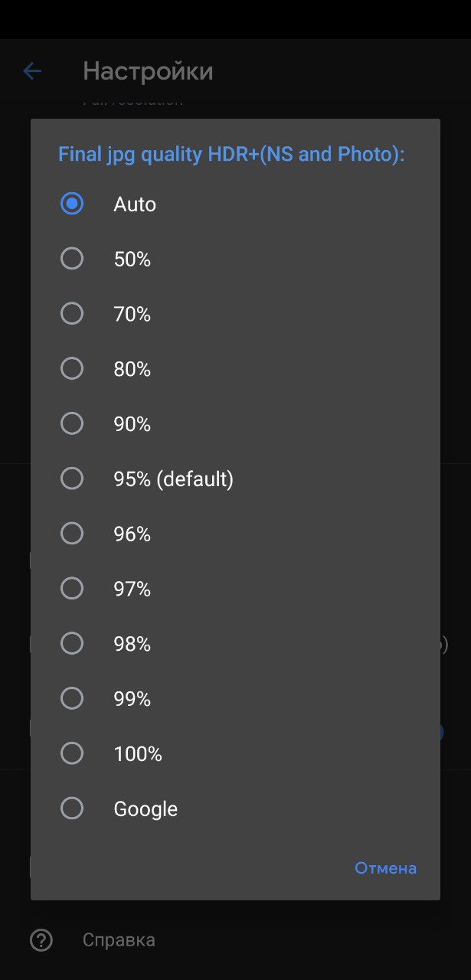The width and height of the screenshot is (471, 980).
Task: Pick the 98% radio option
Action: [72, 644]
